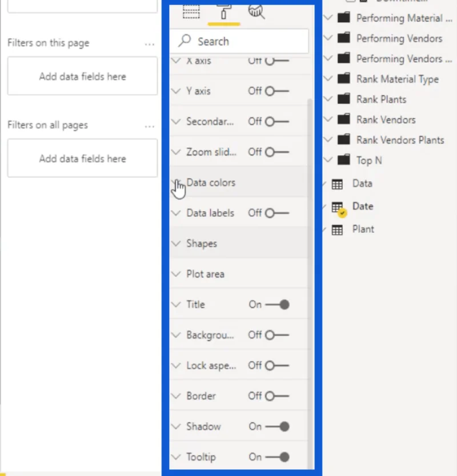This screenshot has height=476, width=457.
Task: Select the Data table icon
Action: click(x=337, y=184)
